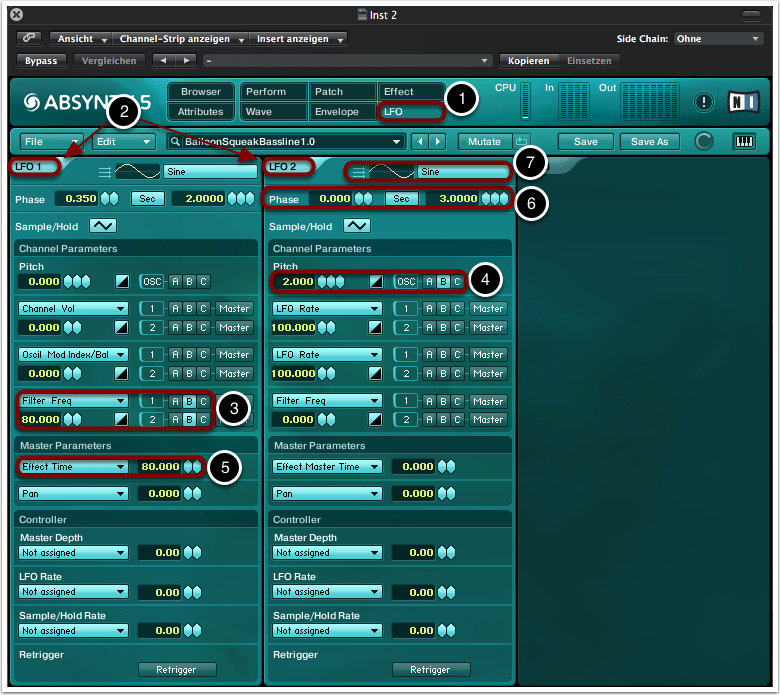
Task: Open Side Chain Ohne dropdown
Action: [718, 39]
